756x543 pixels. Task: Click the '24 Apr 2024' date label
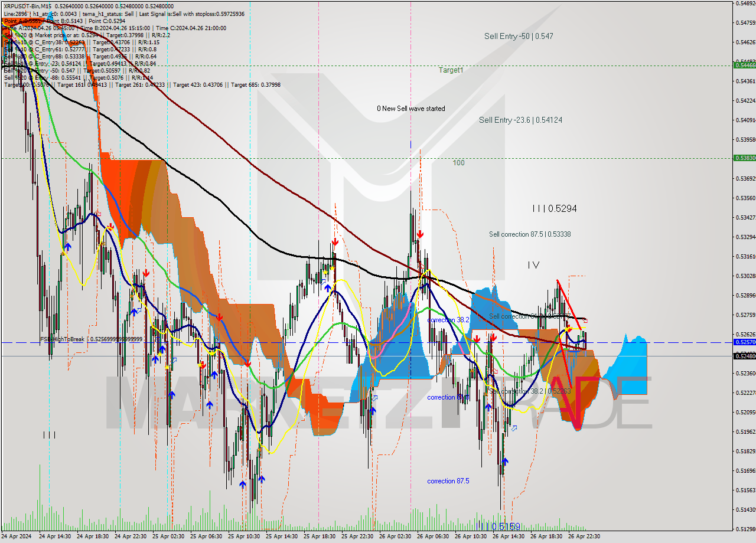(17, 537)
